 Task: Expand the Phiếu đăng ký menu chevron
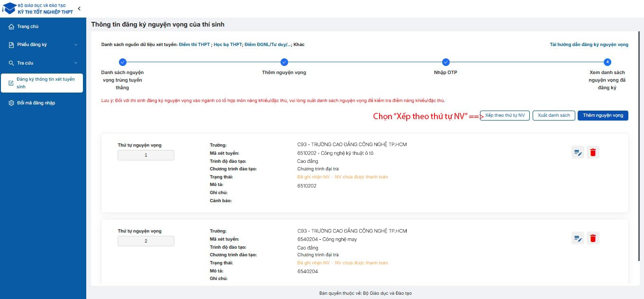tap(76, 45)
